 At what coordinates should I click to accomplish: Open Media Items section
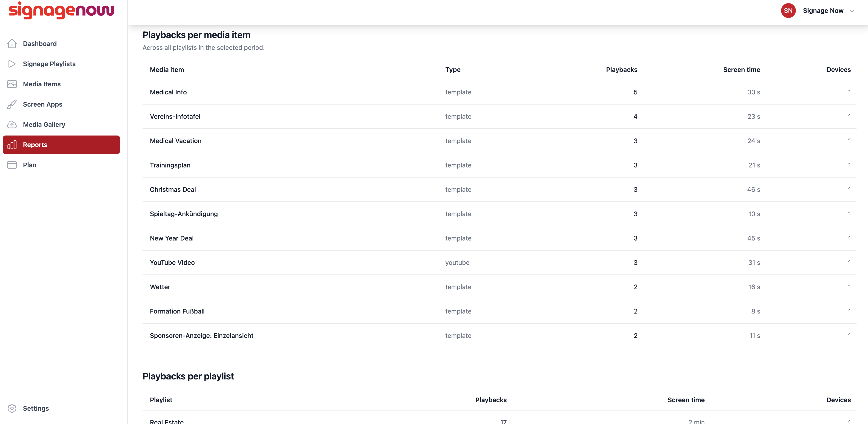pyautogui.click(x=61, y=84)
